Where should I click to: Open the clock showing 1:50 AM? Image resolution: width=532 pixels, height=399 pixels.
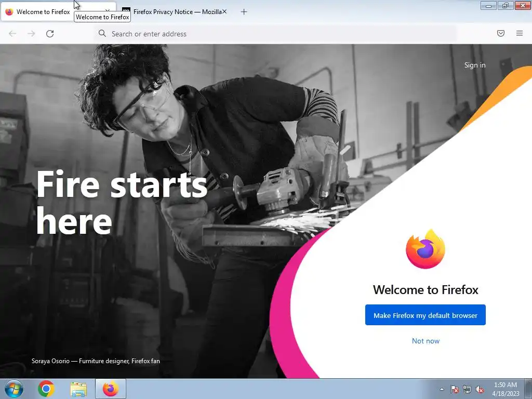pyautogui.click(x=506, y=389)
